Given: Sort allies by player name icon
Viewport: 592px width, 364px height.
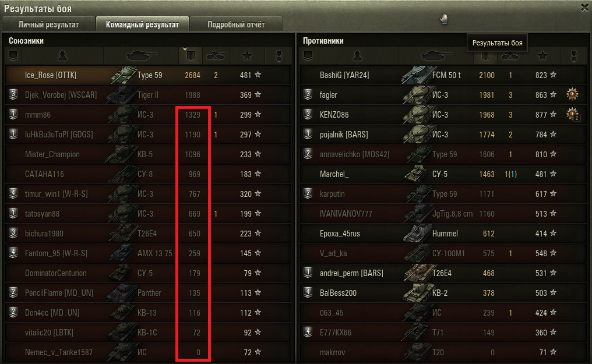Looking at the screenshot, I should tap(62, 56).
